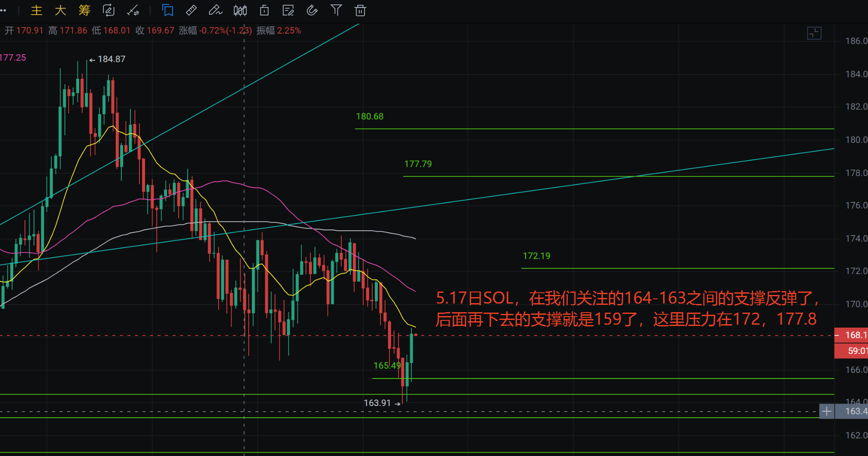Click the red current price label 168.1
The width and height of the screenshot is (868, 456).
(851, 335)
